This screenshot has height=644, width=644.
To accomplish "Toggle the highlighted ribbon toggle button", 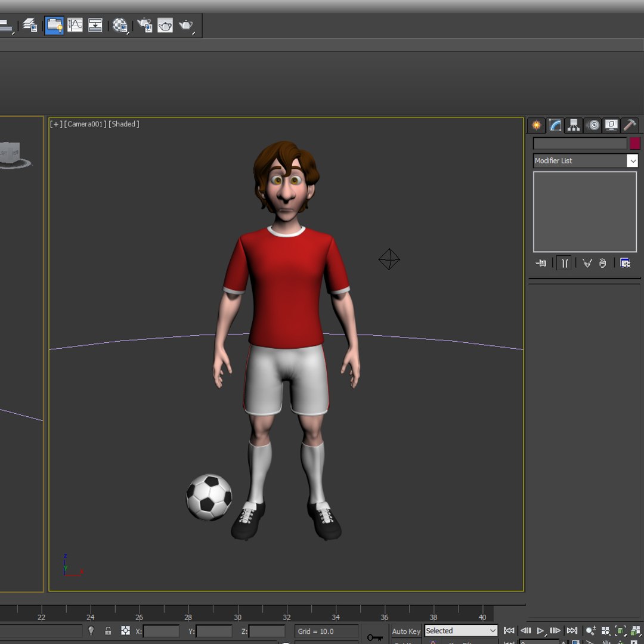I will tap(54, 26).
